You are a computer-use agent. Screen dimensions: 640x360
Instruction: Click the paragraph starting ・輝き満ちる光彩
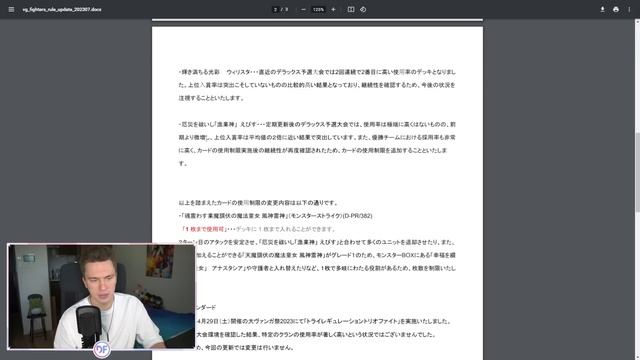pyautogui.click(x=317, y=85)
